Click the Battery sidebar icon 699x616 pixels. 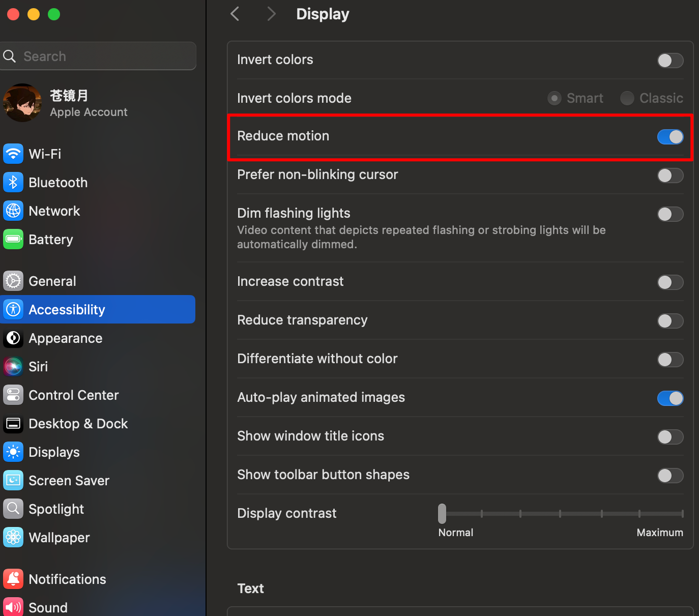13,239
